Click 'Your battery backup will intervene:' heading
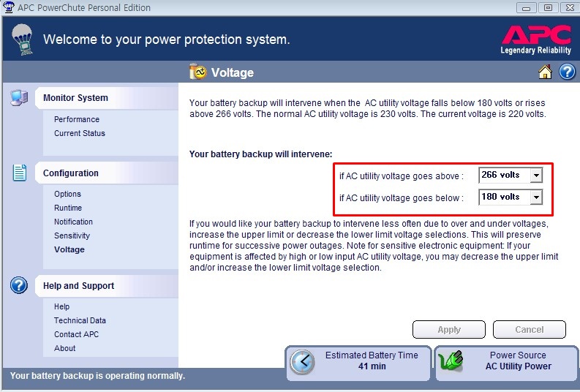The height and width of the screenshot is (392, 580). click(x=261, y=154)
